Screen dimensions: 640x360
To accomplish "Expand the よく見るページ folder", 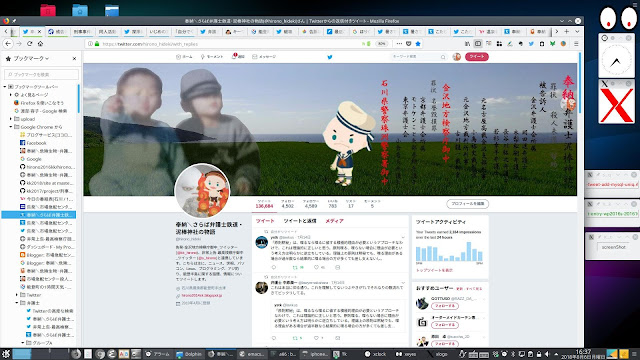I will (11, 95).
